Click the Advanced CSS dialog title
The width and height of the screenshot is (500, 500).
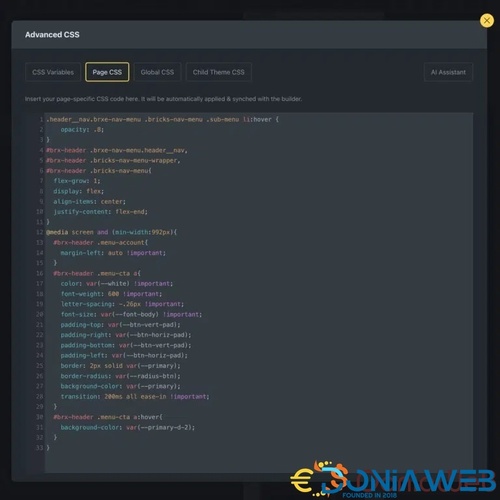point(52,35)
